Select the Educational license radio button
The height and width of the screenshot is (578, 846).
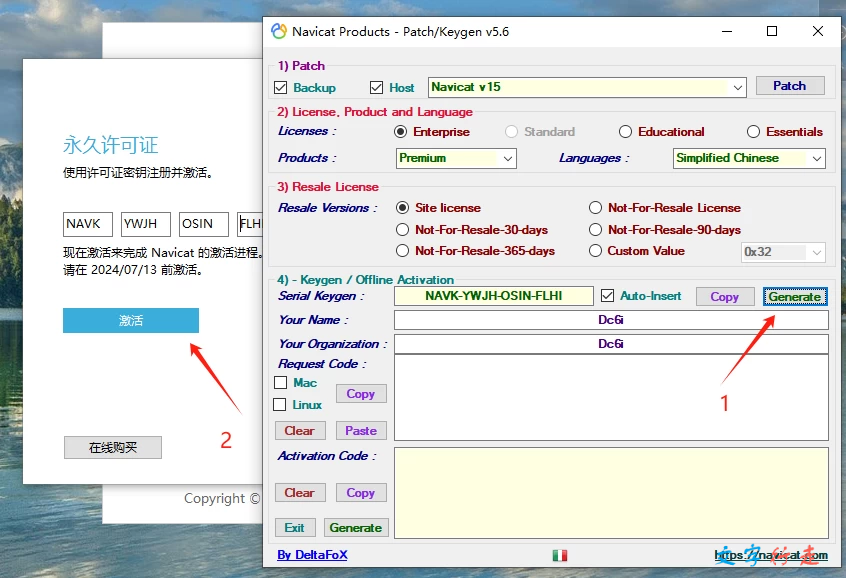[625, 132]
